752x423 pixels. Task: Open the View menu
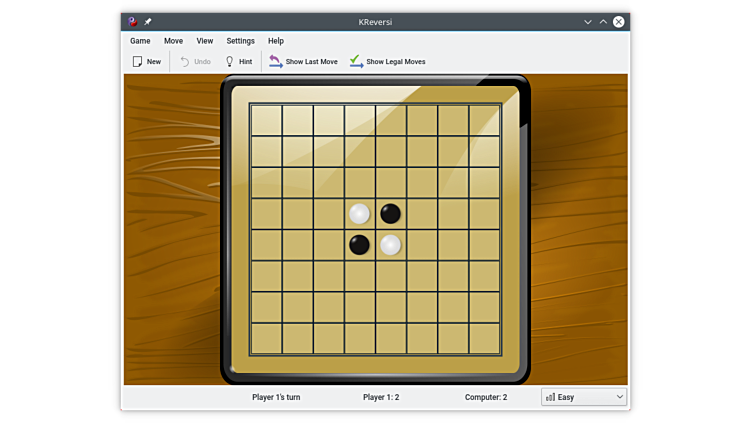click(205, 41)
